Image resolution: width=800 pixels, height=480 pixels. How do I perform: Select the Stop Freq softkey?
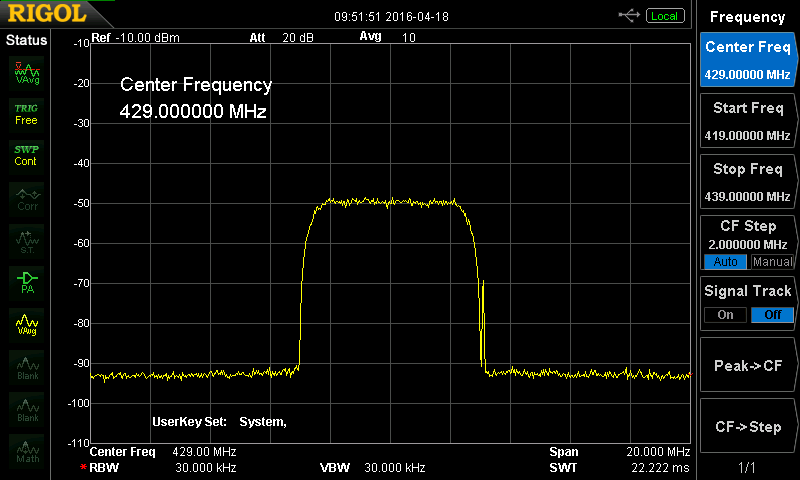coord(747,182)
